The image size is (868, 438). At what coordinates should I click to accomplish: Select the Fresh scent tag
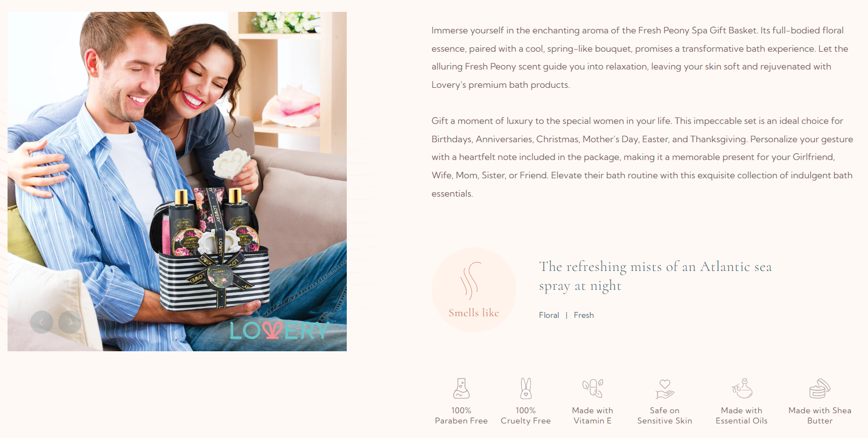point(584,315)
